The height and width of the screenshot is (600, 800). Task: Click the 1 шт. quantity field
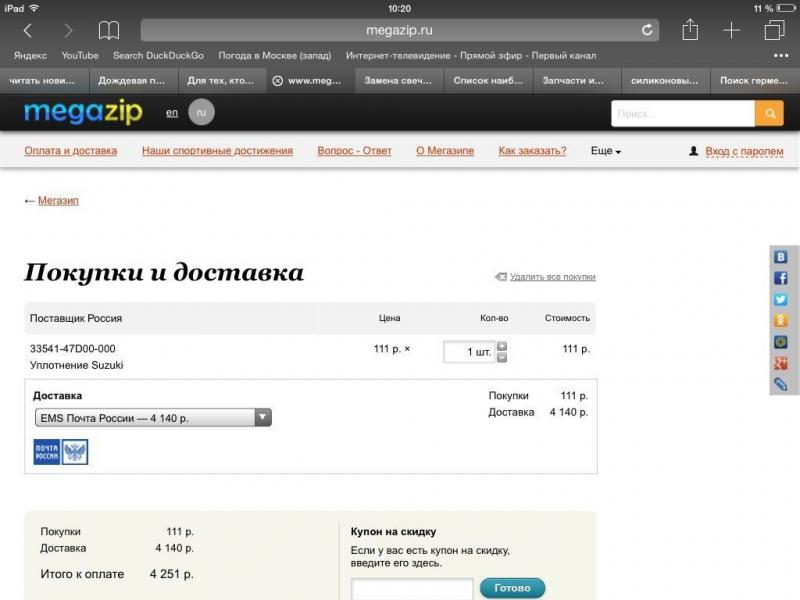pos(469,352)
